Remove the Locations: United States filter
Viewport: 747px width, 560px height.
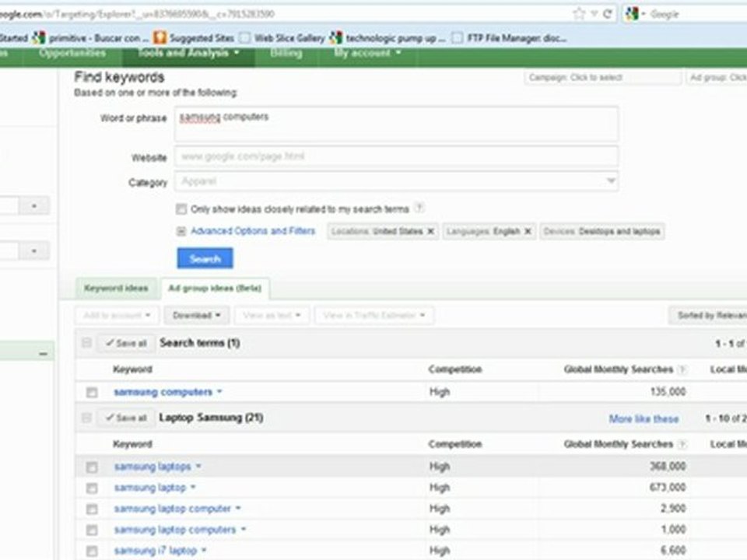pos(430,232)
